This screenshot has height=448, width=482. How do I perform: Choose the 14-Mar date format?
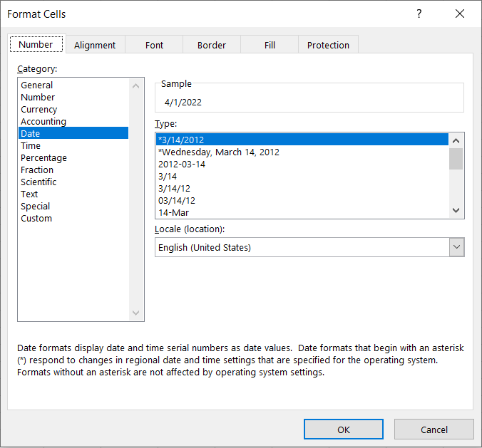(173, 212)
